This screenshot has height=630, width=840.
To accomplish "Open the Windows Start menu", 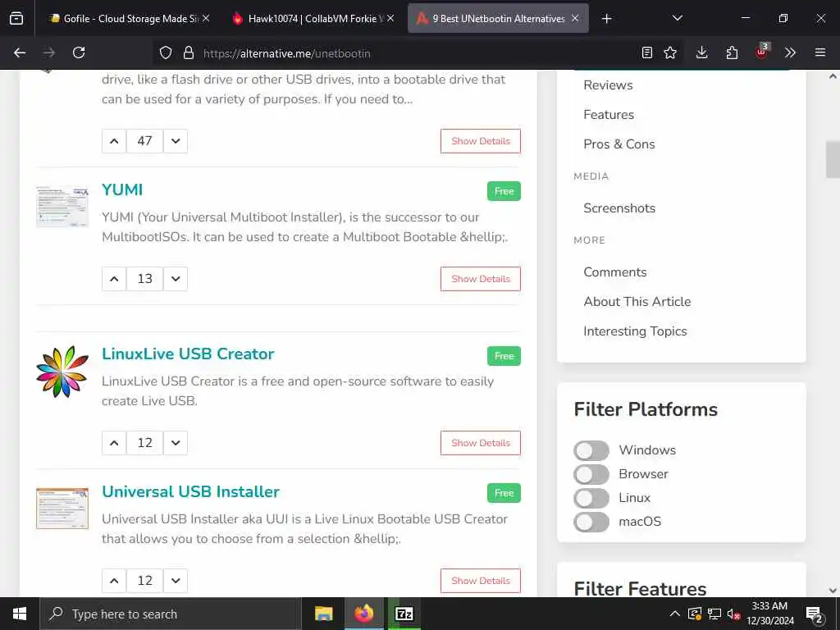I will (20, 614).
